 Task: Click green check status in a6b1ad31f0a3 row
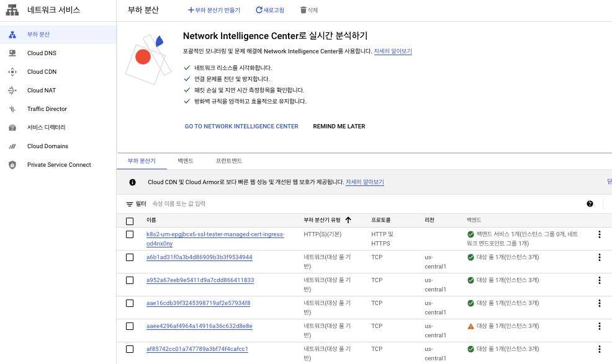pyautogui.click(x=470, y=257)
